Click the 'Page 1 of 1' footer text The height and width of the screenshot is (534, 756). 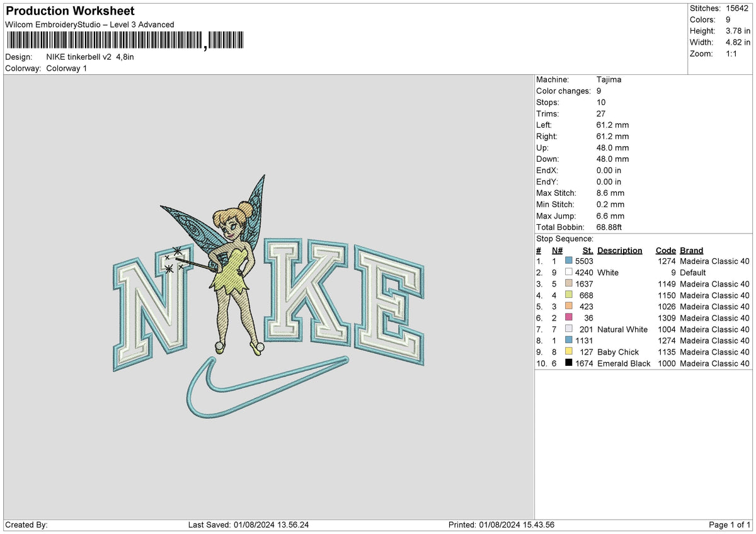click(730, 525)
